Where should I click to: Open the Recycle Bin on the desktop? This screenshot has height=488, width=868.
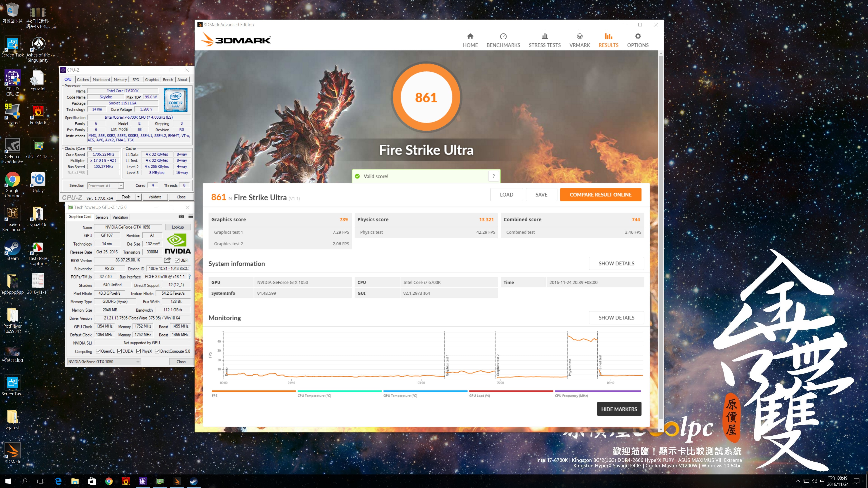[x=12, y=13]
